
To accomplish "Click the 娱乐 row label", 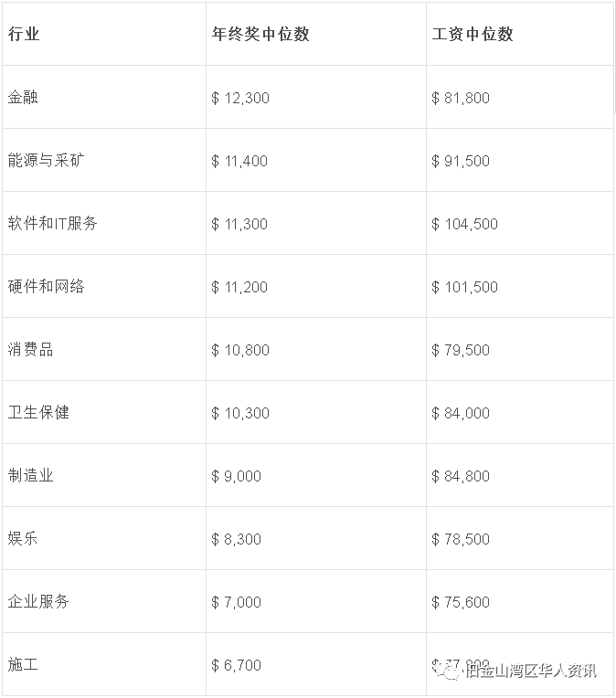I will pyautogui.click(x=23, y=539).
